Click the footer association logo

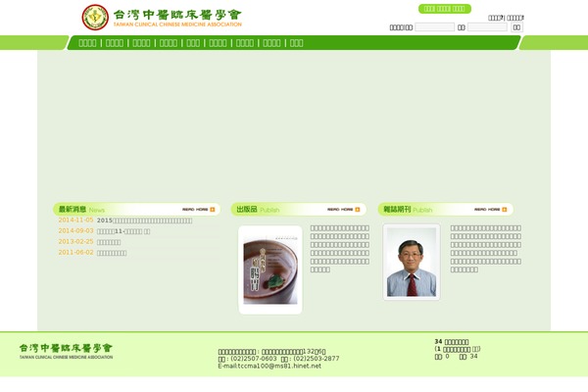66,351
